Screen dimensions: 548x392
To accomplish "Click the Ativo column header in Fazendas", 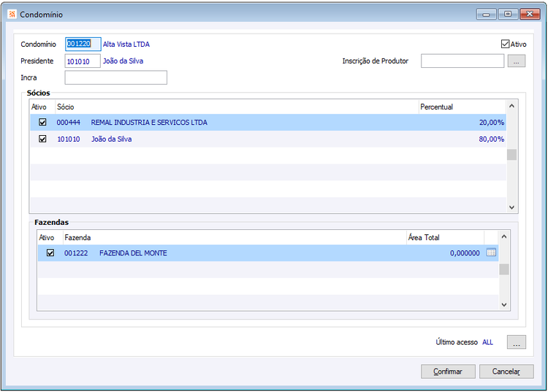I will (50, 238).
